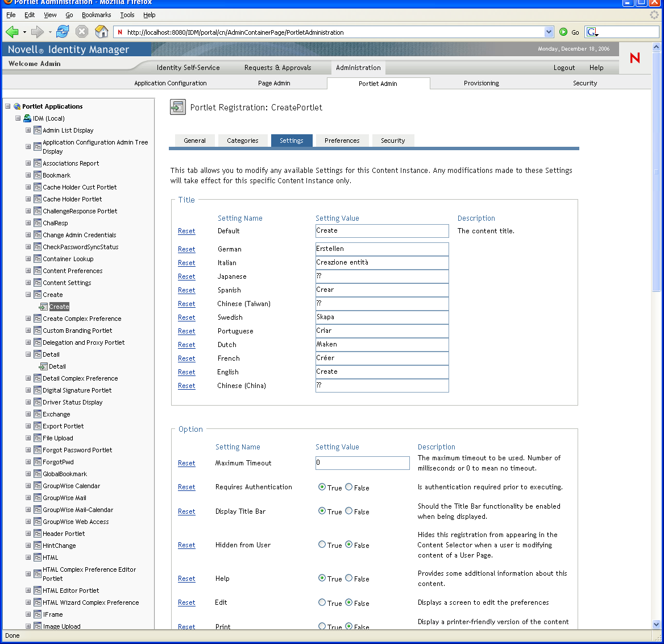Viewport: 664px width, 644px height.
Task: Reset the German title setting
Action: (x=186, y=249)
